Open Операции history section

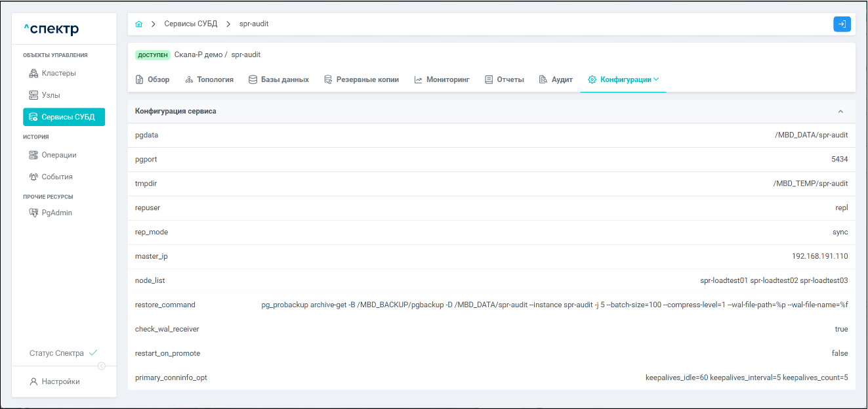(58, 155)
